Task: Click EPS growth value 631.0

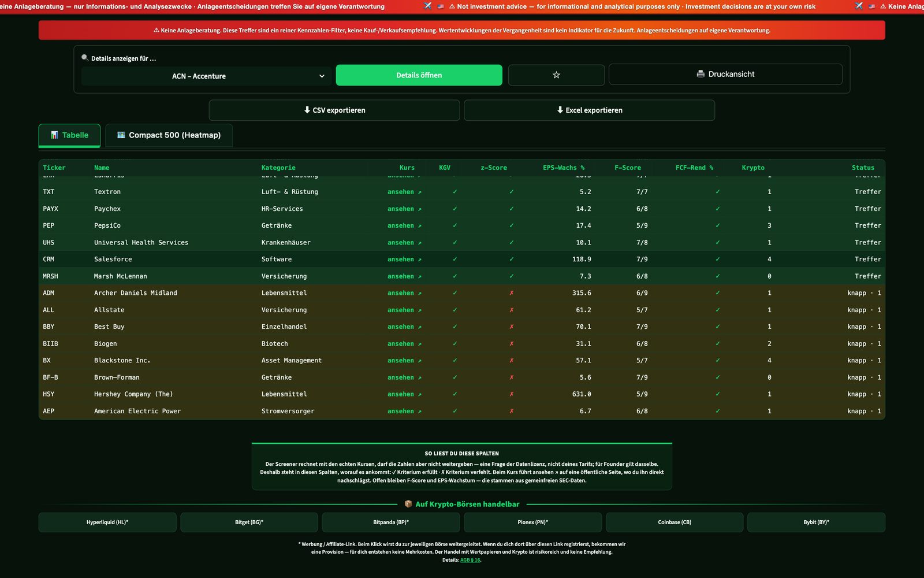Action: [x=582, y=394]
